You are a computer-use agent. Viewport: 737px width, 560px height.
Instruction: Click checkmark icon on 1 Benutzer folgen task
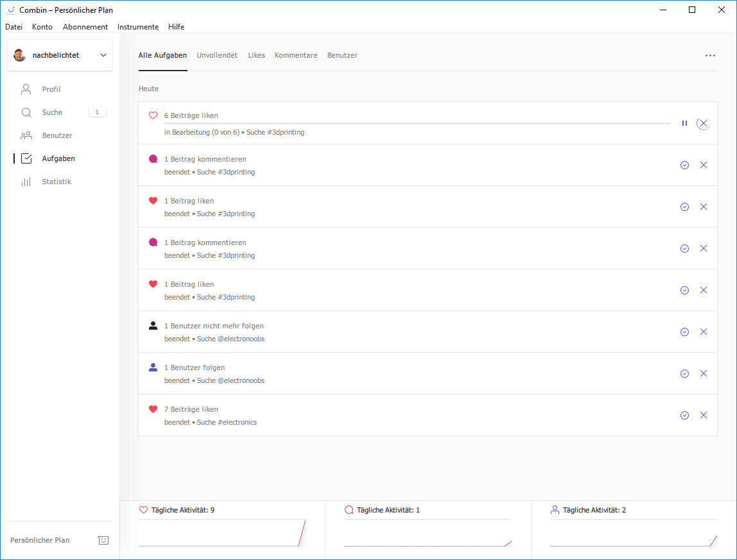tap(684, 373)
